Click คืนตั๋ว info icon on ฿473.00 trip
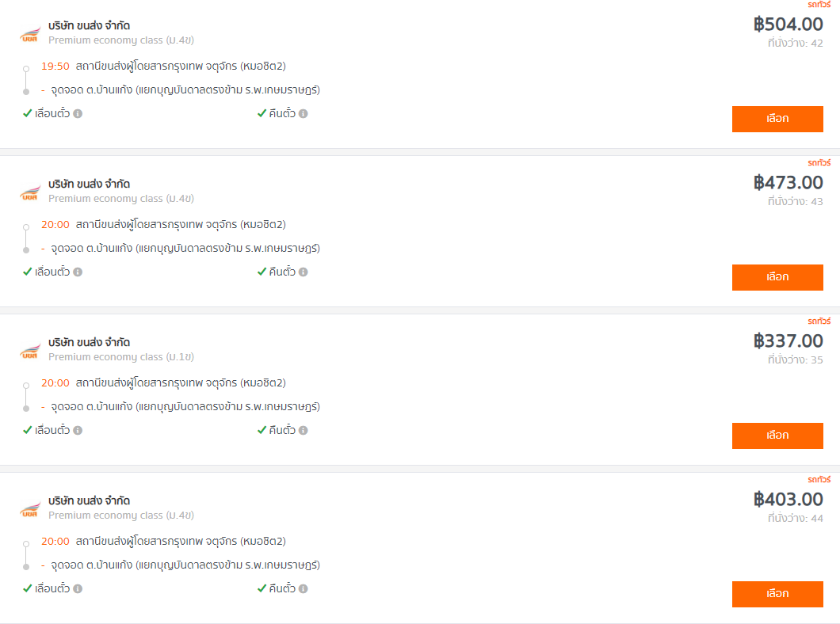The height and width of the screenshot is (624, 840). click(304, 272)
